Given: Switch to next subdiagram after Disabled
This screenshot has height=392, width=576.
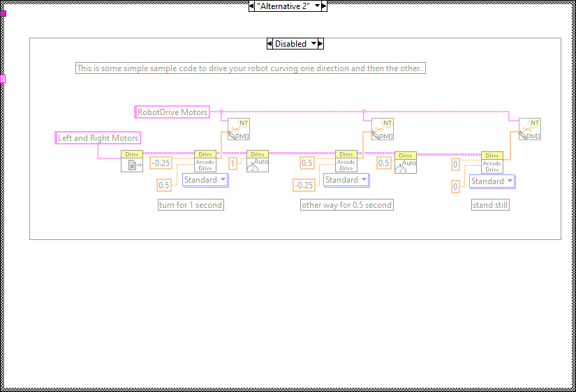Looking at the screenshot, I should (x=320, y=44).
